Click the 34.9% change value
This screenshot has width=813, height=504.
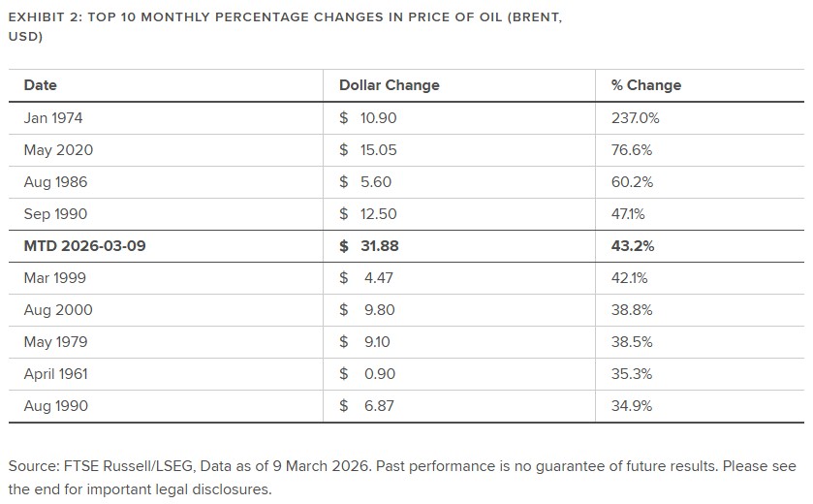(x=632, y=406)
